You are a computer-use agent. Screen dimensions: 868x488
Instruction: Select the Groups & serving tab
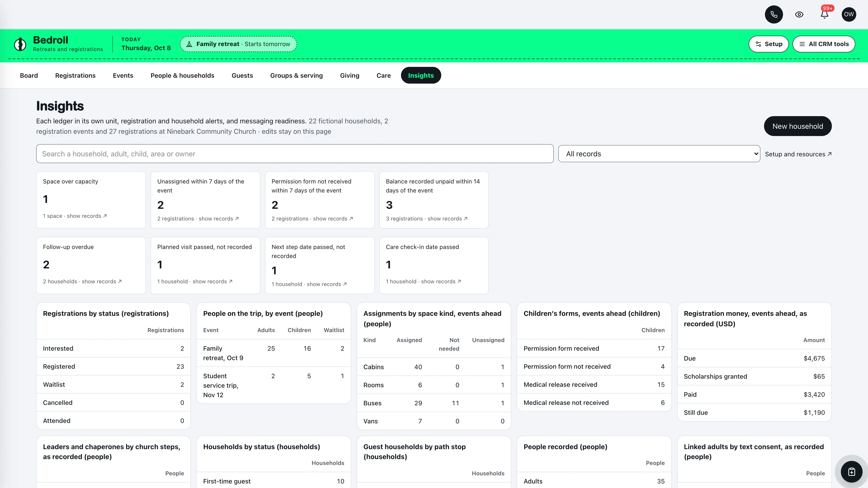coord(297,75)
